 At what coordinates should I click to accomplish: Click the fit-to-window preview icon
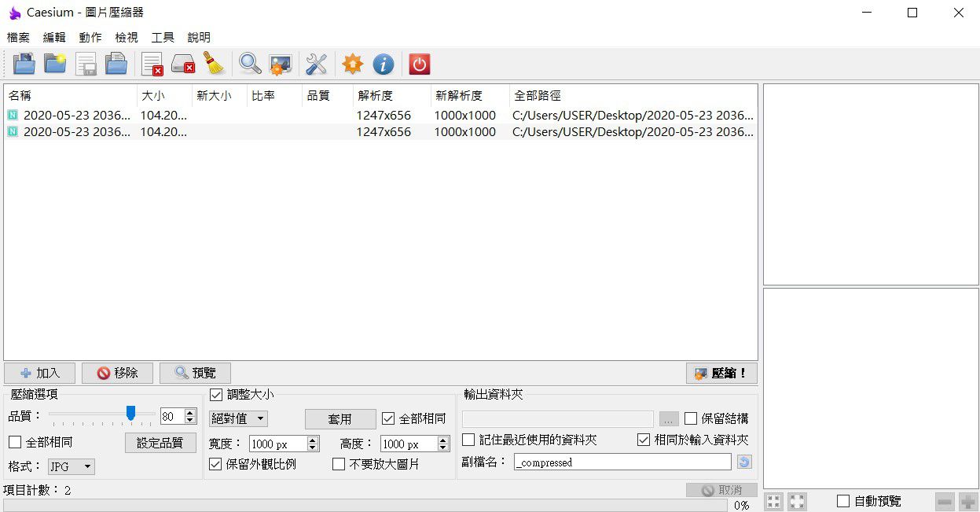click(774, 501)
